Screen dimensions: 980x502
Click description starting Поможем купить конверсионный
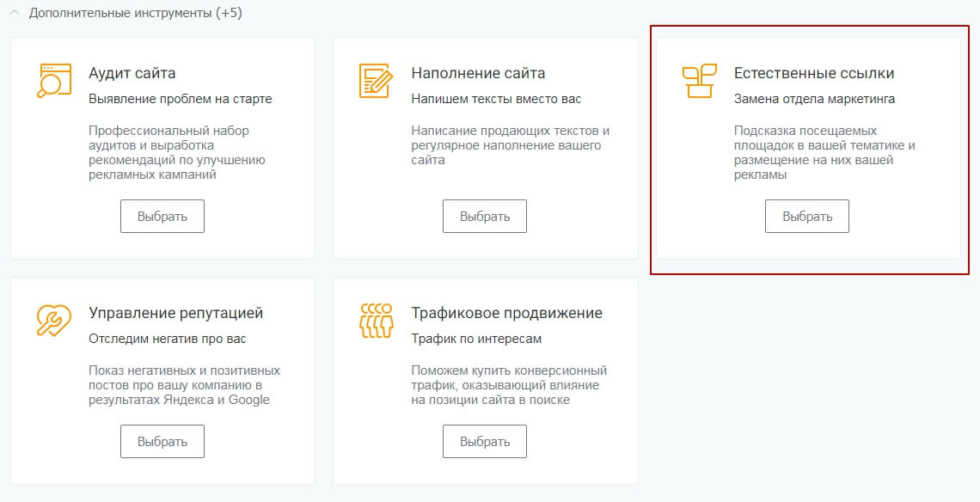click(x=509, y=385)
